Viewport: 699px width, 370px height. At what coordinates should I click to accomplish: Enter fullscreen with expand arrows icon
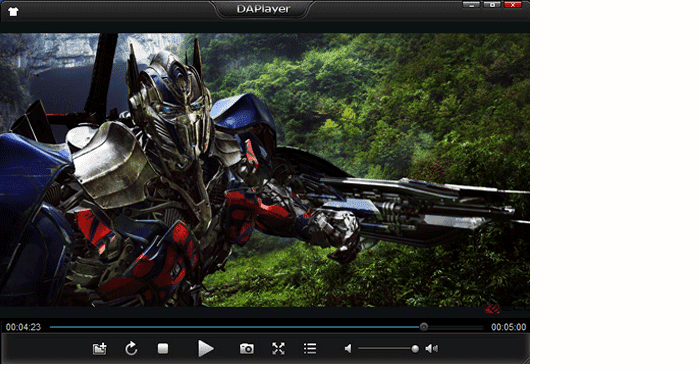coord(278,349)
